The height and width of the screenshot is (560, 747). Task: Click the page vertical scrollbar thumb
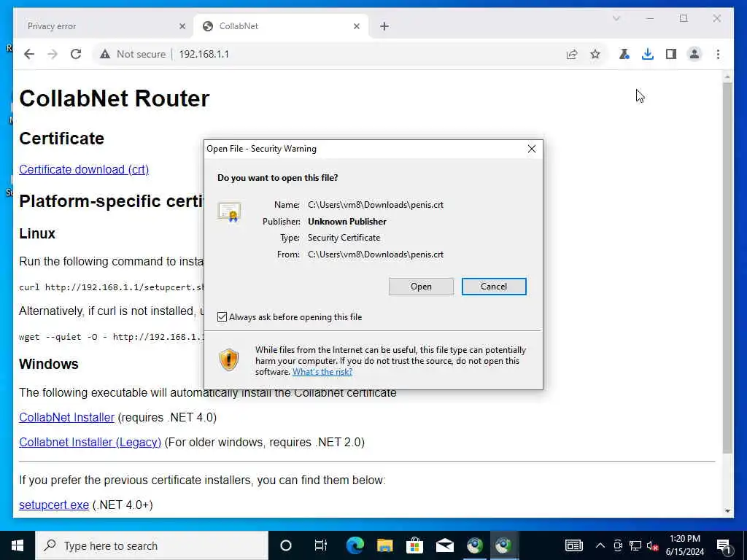pos(727,268)
